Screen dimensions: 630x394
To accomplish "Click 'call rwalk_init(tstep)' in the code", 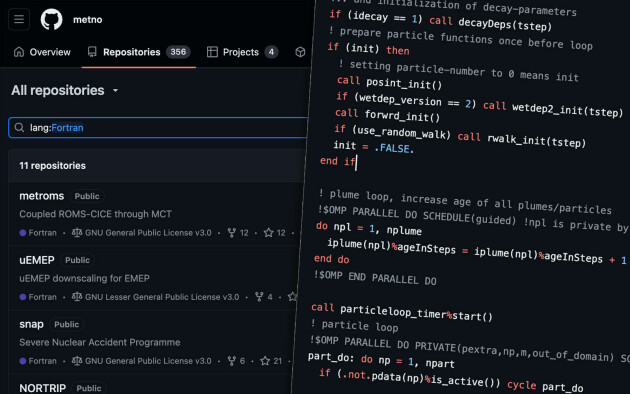I will coord(522,140).
